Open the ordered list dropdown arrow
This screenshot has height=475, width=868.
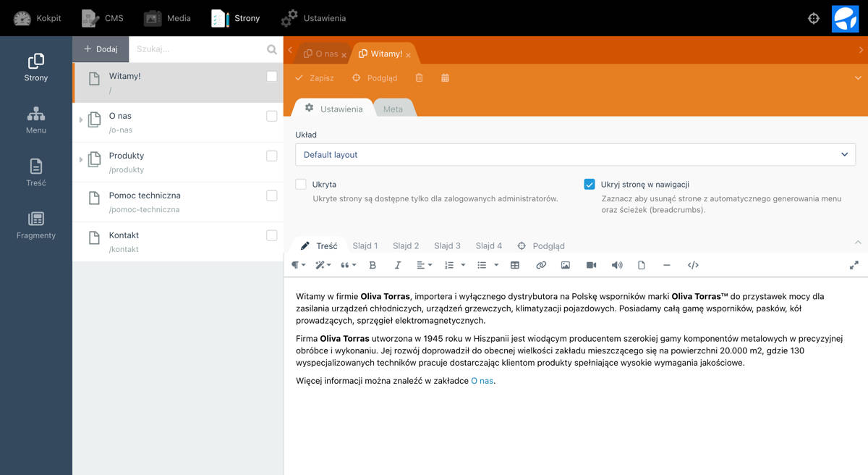463,266
